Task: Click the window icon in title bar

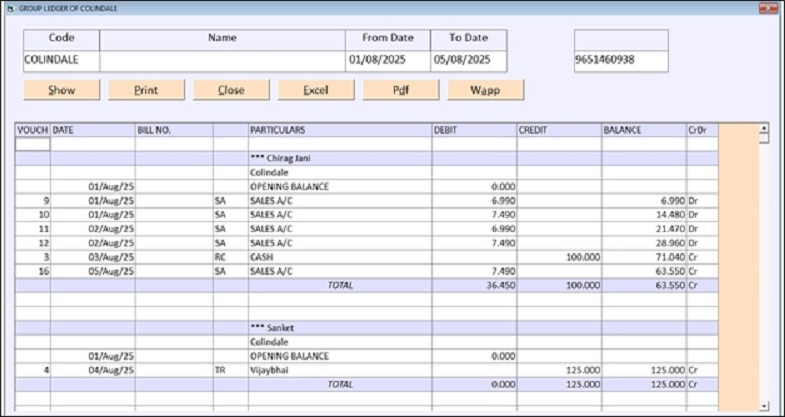Action: pyautogui.click(x=11, y=9)
